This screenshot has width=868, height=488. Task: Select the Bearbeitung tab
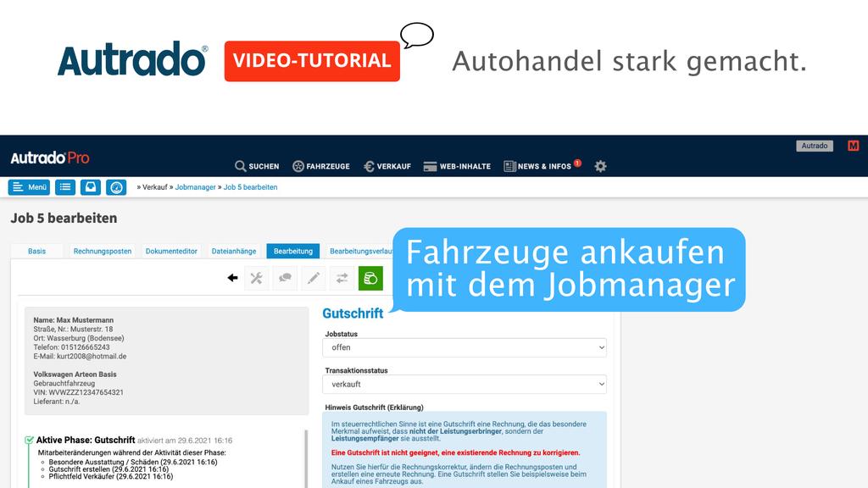click(292, 251)
